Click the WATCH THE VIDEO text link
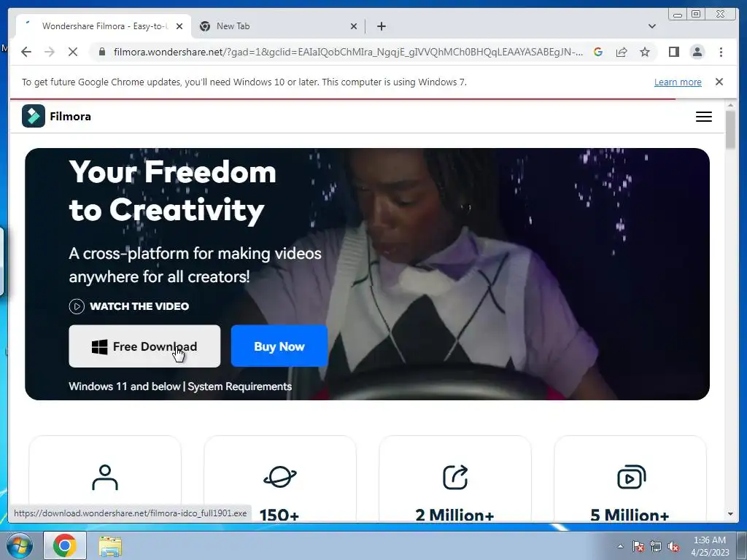This screenshot has width=747, height=560. (139, 306)
